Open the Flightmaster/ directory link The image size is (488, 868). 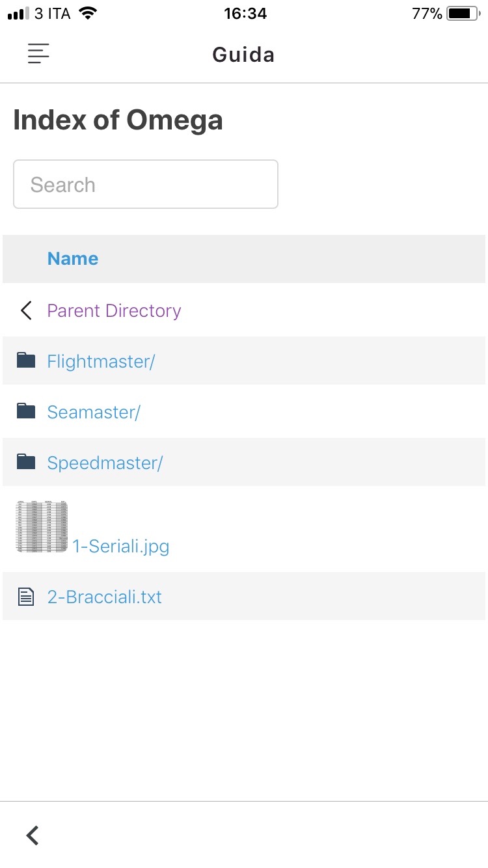click(101, 361)
